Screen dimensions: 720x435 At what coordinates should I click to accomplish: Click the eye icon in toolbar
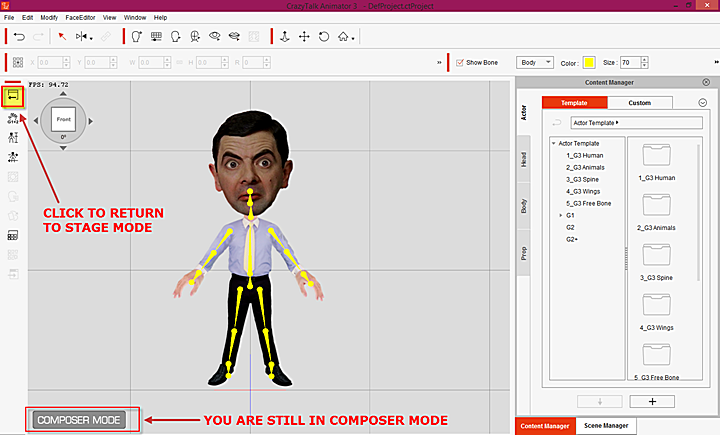pyautogui.click(x=214, y=37)
